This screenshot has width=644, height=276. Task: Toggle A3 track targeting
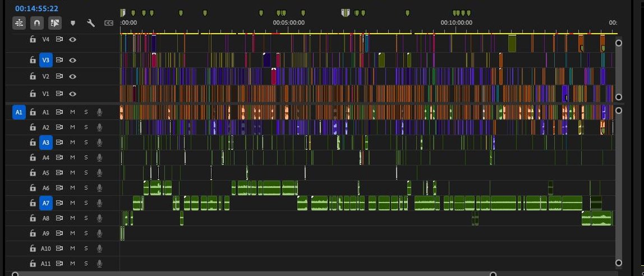coord(46,142)
